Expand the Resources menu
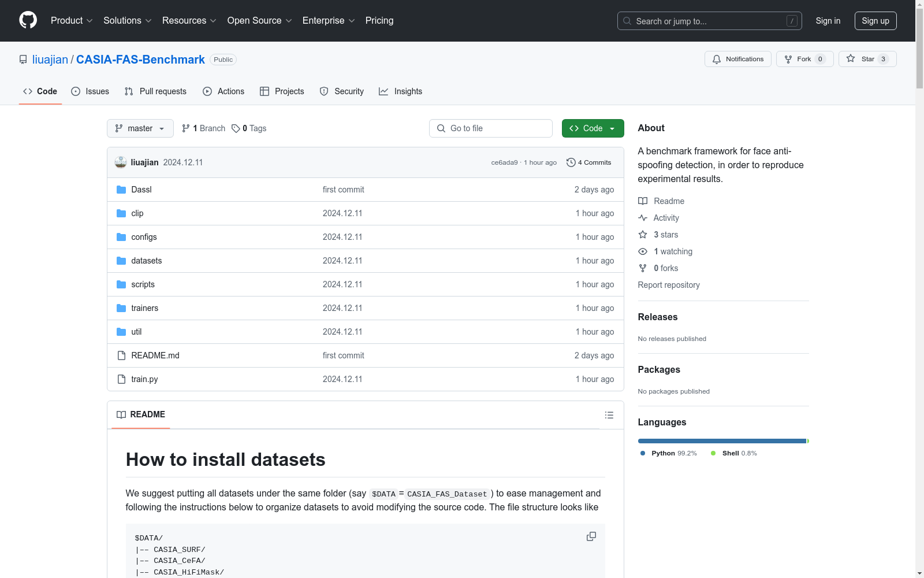Image resolution: width=924 pixels, height=578 pixels. pyautogui.click(x=189, y=20)
